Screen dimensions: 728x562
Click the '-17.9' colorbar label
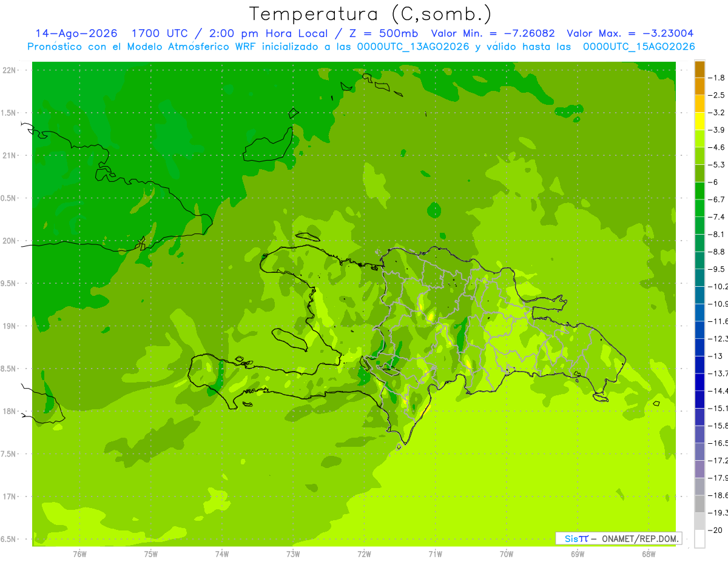coord(718,478)
